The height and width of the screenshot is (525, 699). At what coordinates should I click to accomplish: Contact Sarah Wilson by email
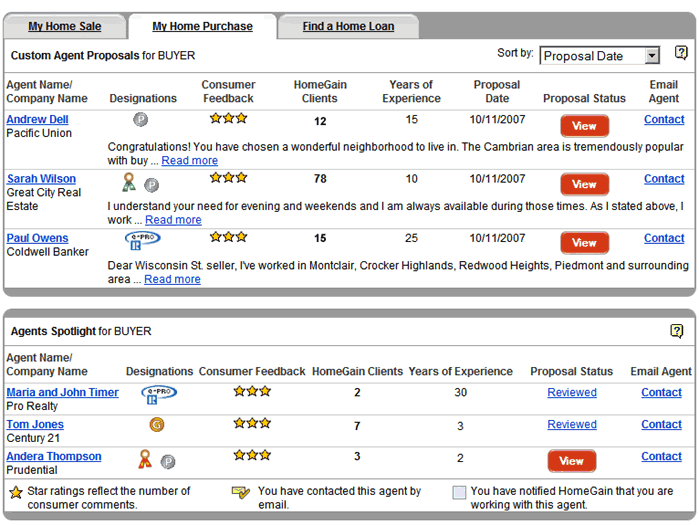[x=664, y=179]
